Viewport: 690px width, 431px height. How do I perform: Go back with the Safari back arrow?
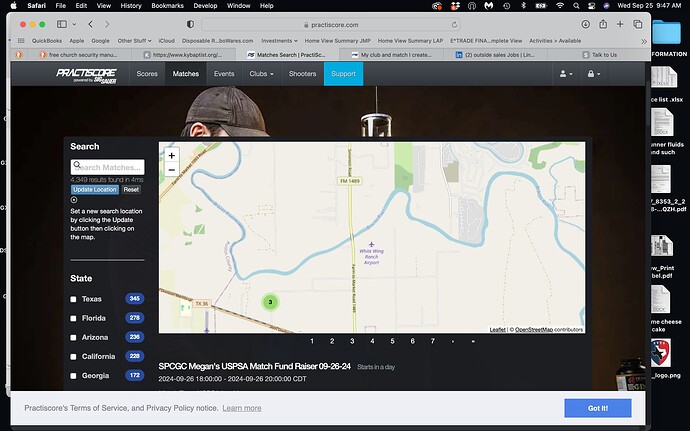pos(91,24)
